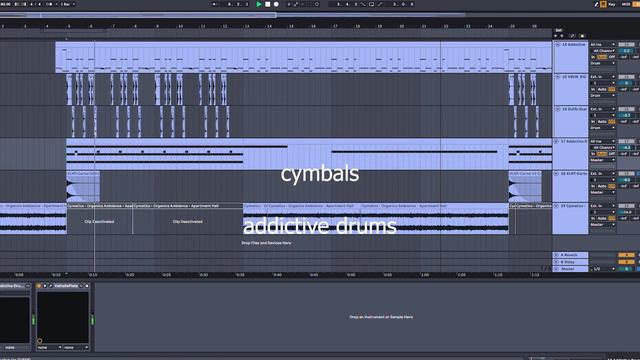Image resolution: width=640 pixels, height=360 pixels.
Task: Start playback with the green Play button
Action: 259,4
